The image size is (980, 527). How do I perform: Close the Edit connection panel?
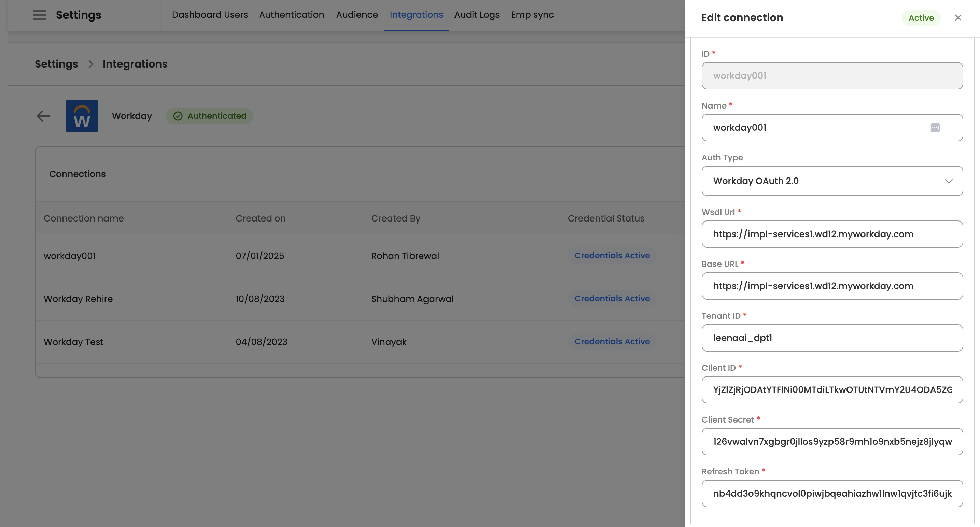[x=958, y=18]
